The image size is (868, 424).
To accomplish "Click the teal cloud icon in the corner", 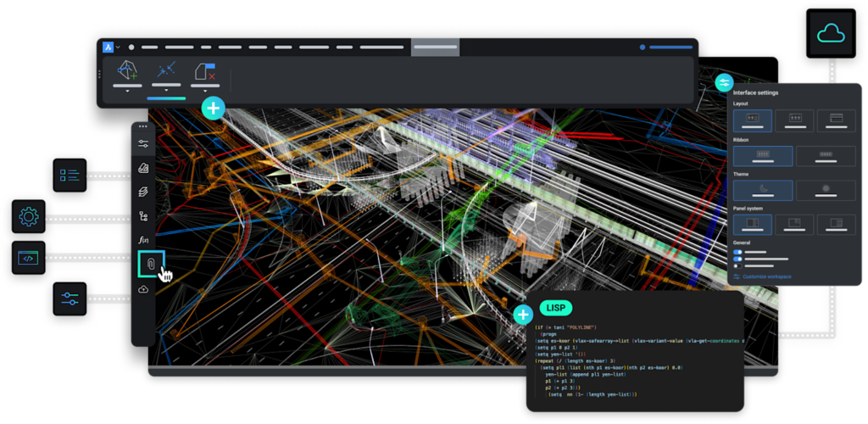I will 831,33.
